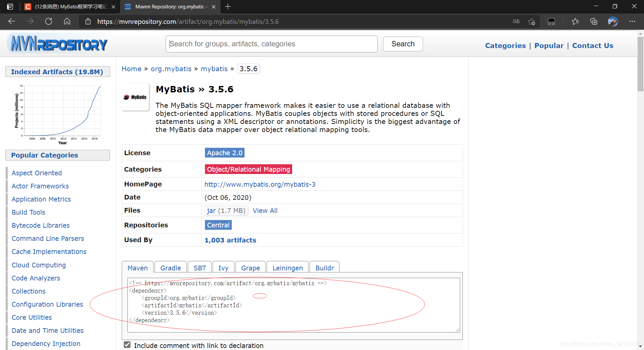Visit the mybatis.org homepage link
644x350 pixels.
pyautogui.click(x=260, y=184)
